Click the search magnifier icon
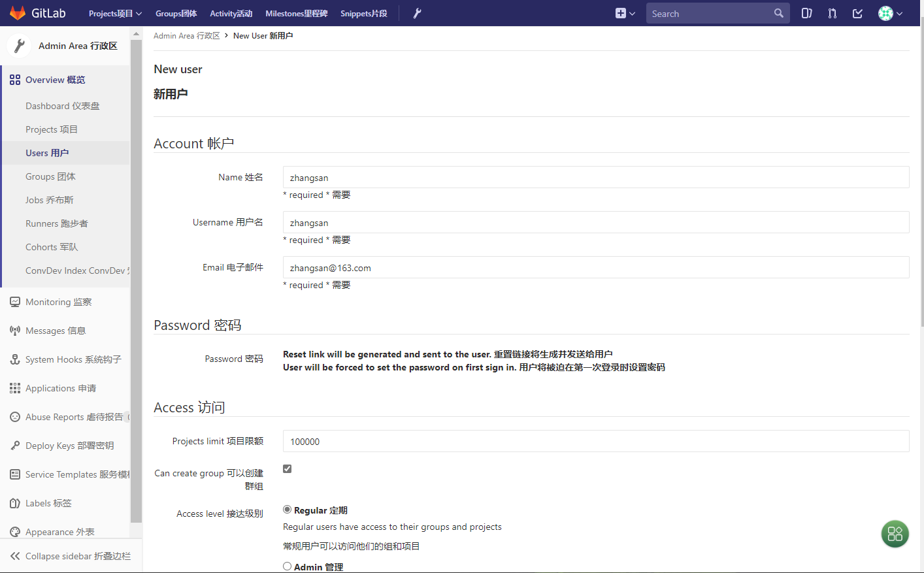This screenshot has width=924, height=573. tap(778, 13)
